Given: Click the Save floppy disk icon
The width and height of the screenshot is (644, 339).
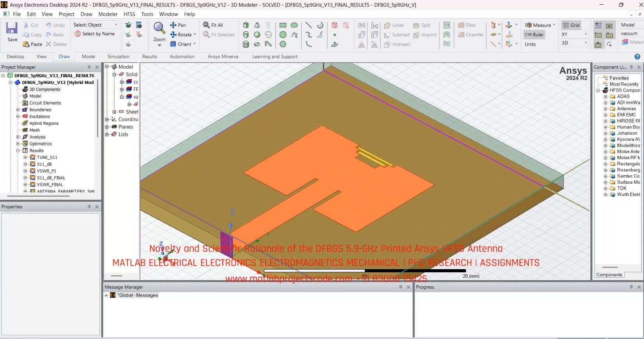Looking at the screenshot, I should [x=12, y=28].
